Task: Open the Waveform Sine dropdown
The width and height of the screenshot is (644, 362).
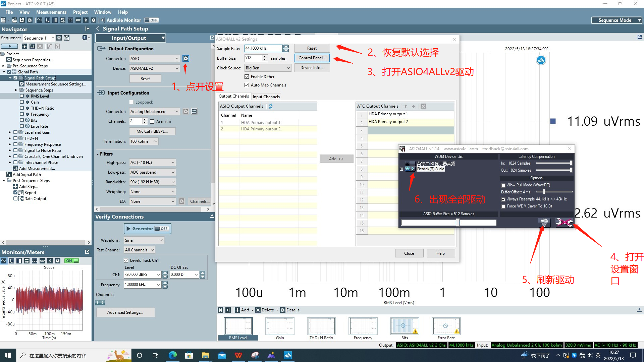Action: [x=144, y=240]
